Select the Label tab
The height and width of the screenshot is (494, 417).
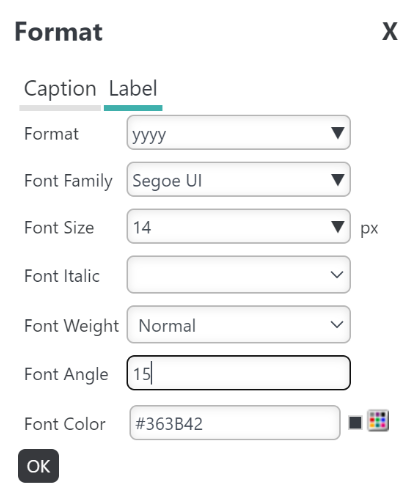[133, 89]
